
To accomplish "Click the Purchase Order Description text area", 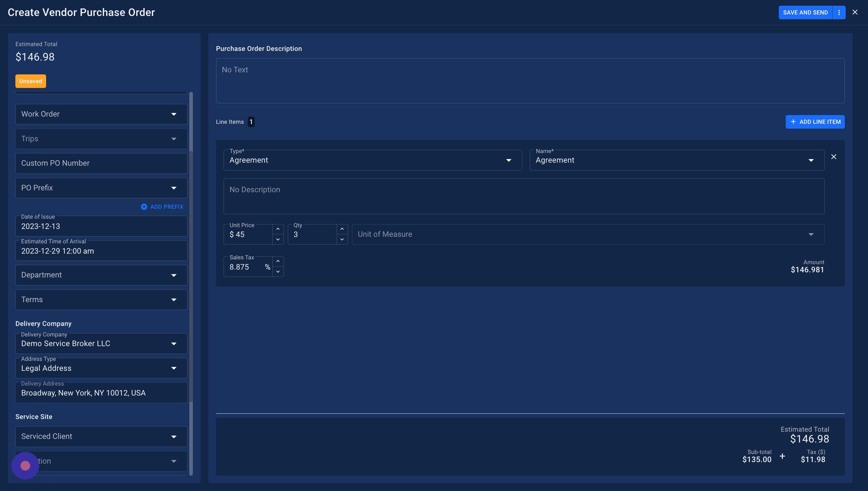I will point(530,81).
